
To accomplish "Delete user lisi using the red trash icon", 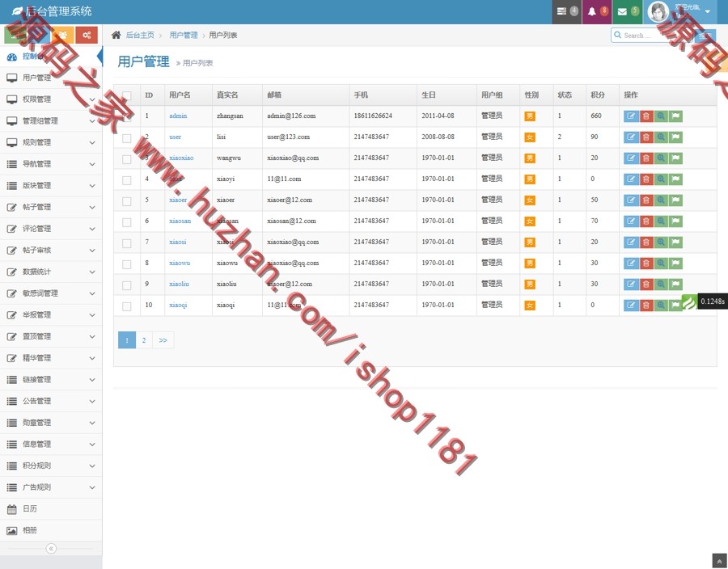I will [x=647, y=137].
